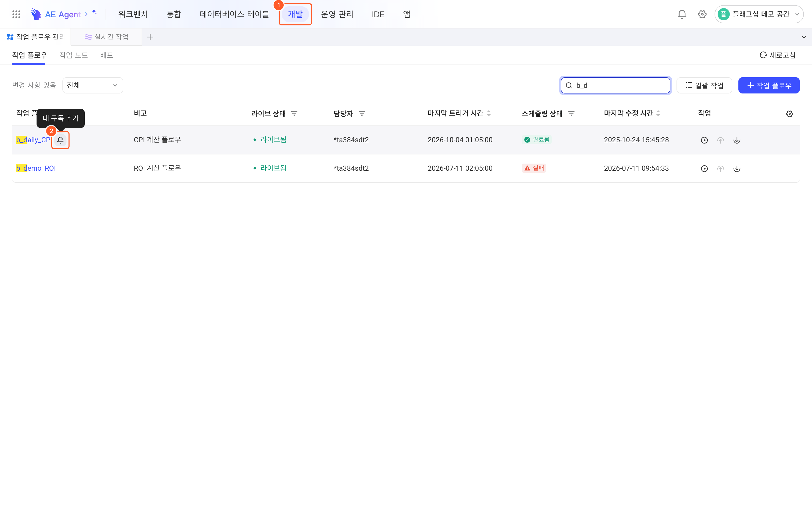Image resolution: width=812 pixels, height=508 pixels.
Task: Open the IDE menu
Action: [378, 14]
